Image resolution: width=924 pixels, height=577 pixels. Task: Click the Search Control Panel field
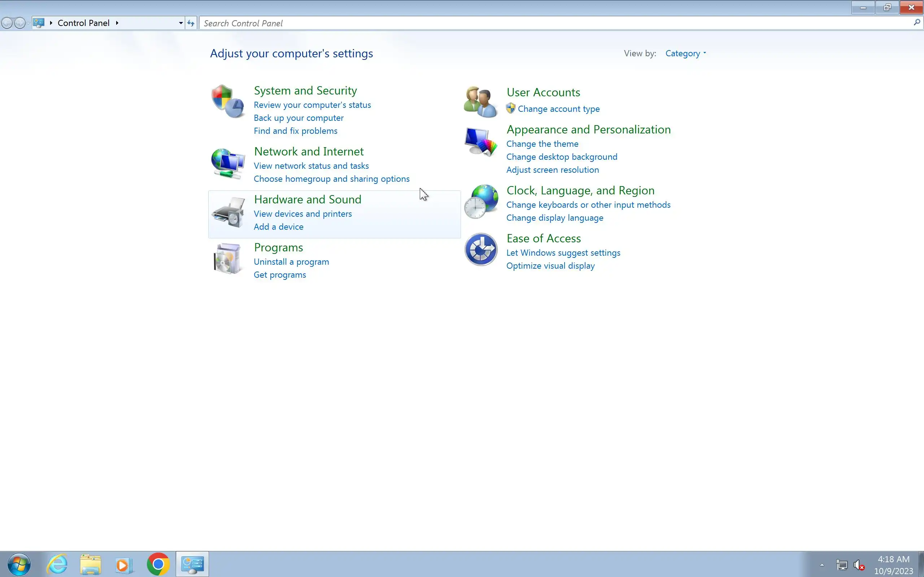tap(554, 23)
